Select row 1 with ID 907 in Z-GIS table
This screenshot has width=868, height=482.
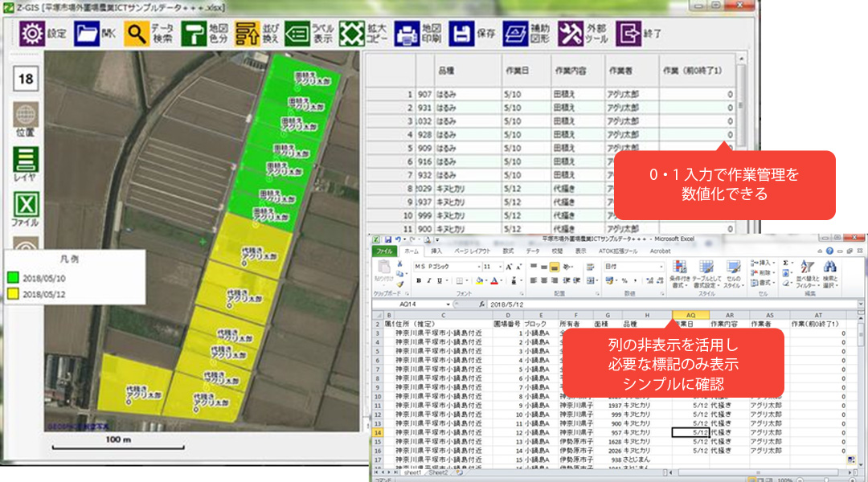550,94
